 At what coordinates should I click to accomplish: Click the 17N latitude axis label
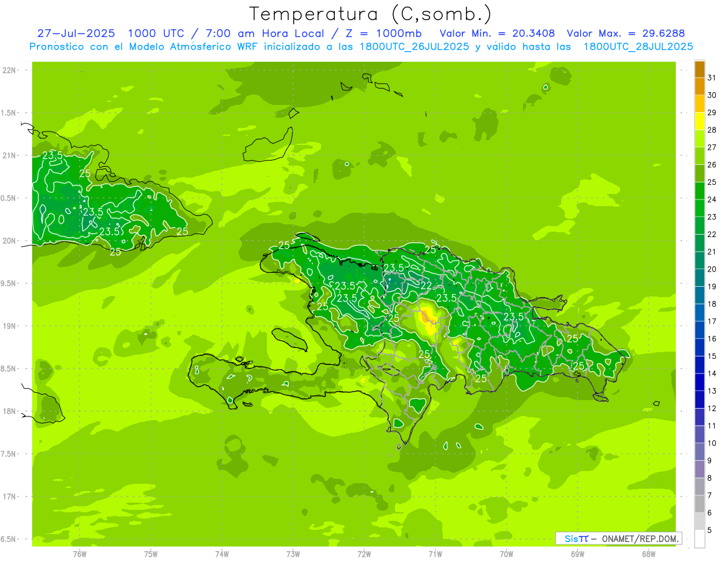[10, 497]
